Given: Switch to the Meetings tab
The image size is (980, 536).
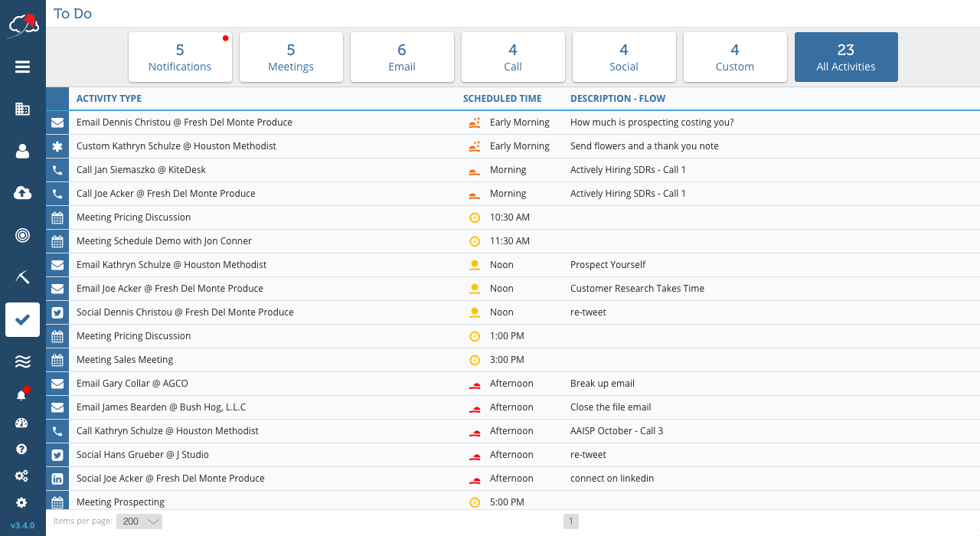Looking at the screenshot, I should click(x=291, y=57).
